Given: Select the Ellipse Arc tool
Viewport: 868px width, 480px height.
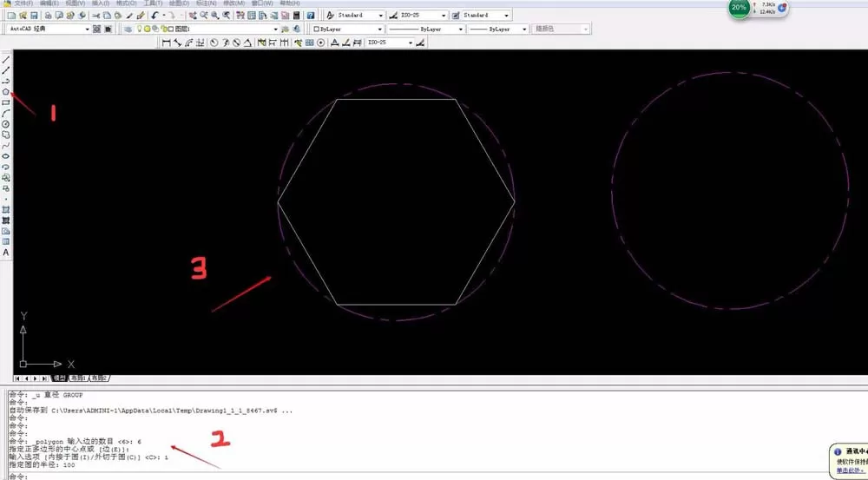Looking at the screenshot, I should [5, 167].
